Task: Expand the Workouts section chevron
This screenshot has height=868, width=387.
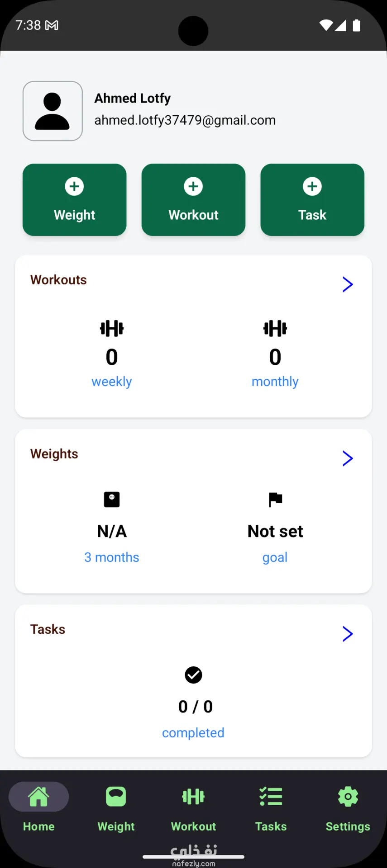Action: point(347,284)
